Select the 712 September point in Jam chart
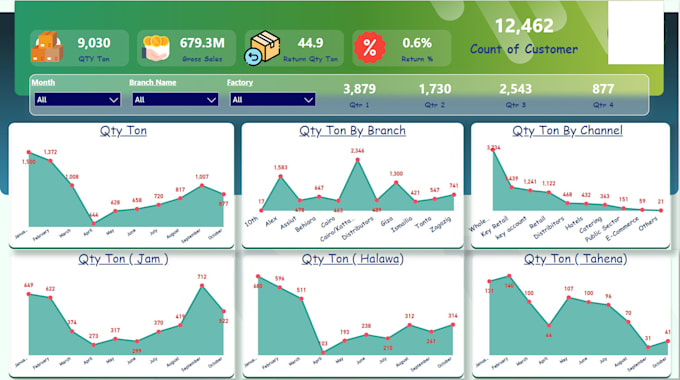Image resolution: width=680 pixels, height=380 pixels. (202, 286)
